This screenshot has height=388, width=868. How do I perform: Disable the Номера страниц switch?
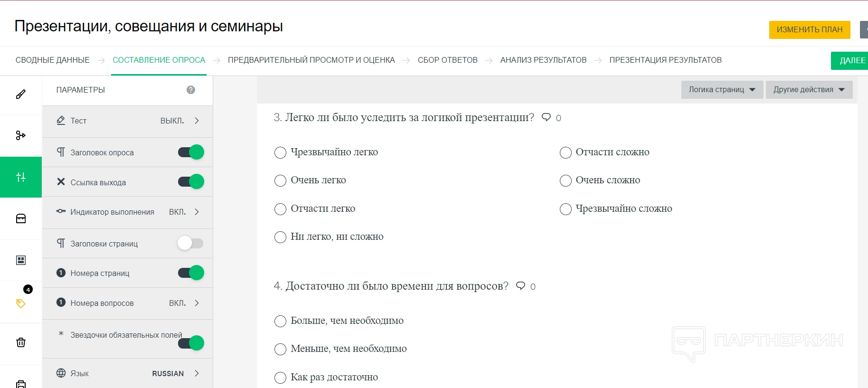(191, 273)
